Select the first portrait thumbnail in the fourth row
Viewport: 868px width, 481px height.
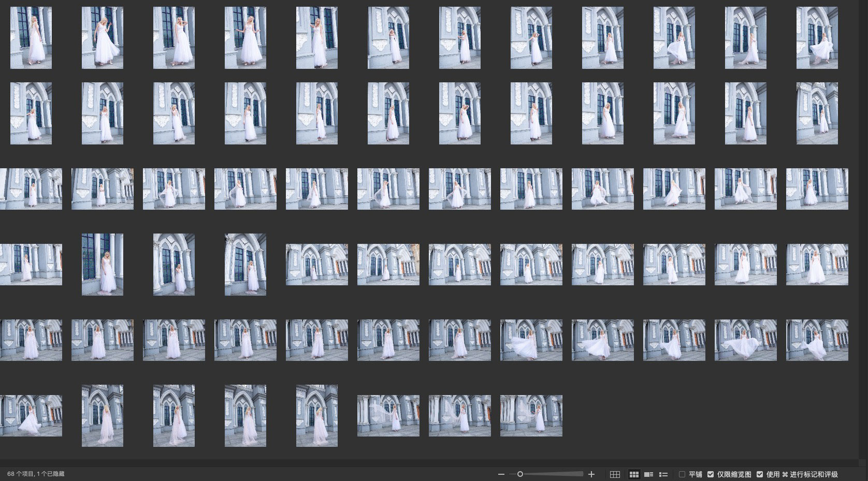103,265
